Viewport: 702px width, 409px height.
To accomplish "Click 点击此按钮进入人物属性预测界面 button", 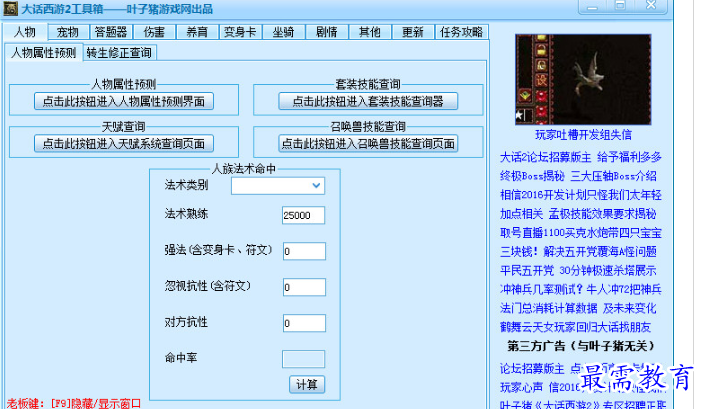I will [x=124, y=101].
